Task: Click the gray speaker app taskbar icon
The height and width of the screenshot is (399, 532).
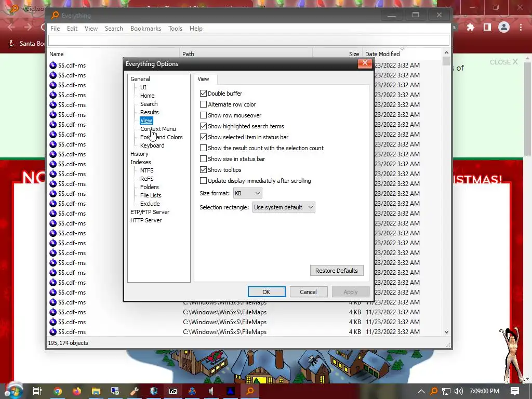Action: click(211, 391)
